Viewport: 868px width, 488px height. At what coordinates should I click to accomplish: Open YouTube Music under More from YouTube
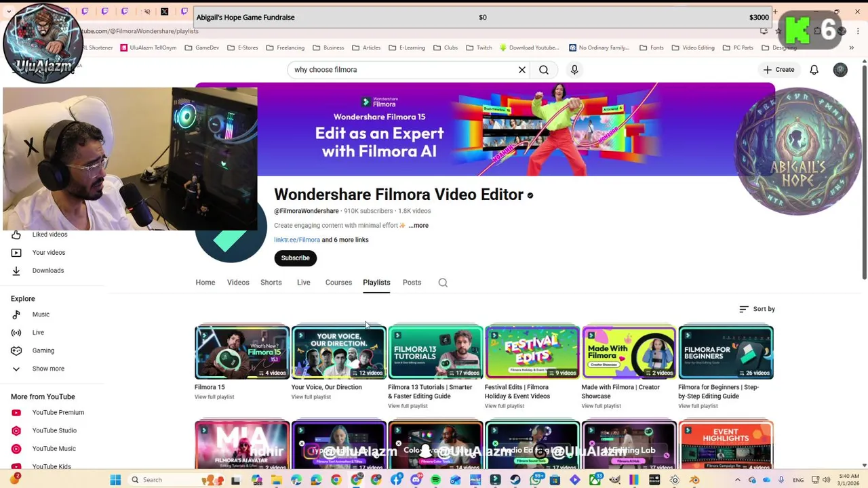tap(54, 448)
